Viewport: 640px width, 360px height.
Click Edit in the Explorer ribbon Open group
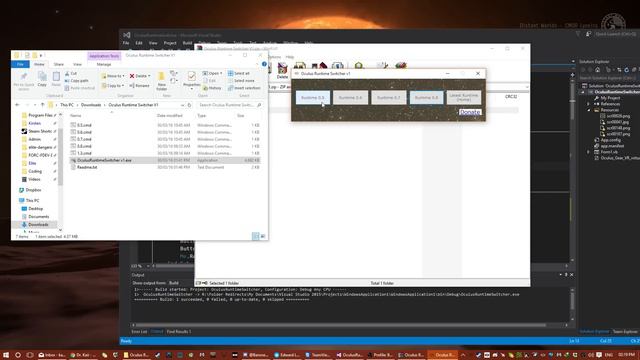click(209, 81)
